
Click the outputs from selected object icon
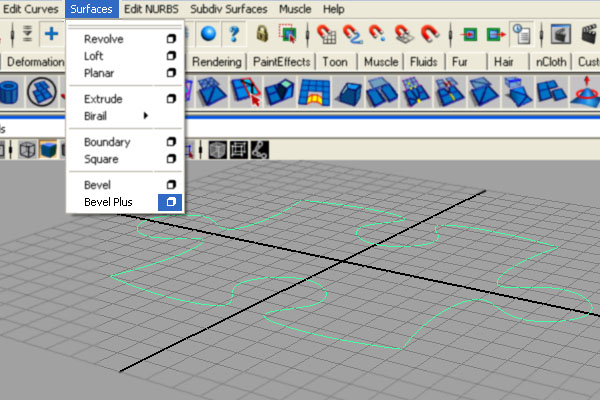496,34
